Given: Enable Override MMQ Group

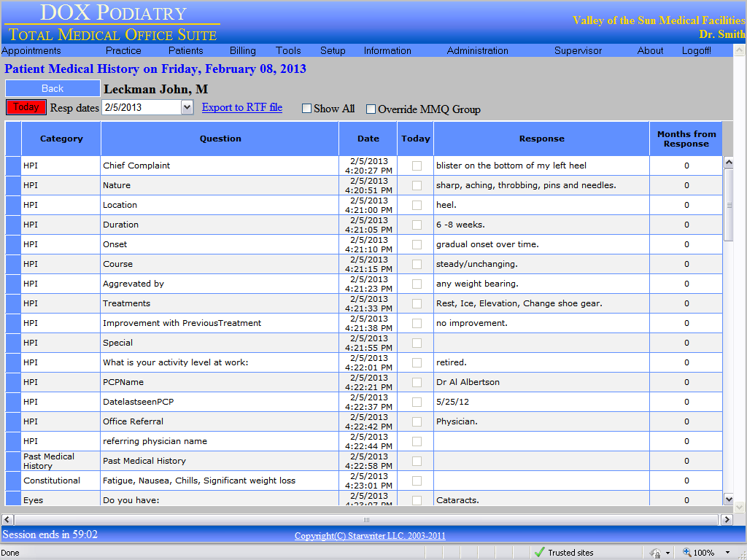Looking at the screenshot, I should 371,108.
